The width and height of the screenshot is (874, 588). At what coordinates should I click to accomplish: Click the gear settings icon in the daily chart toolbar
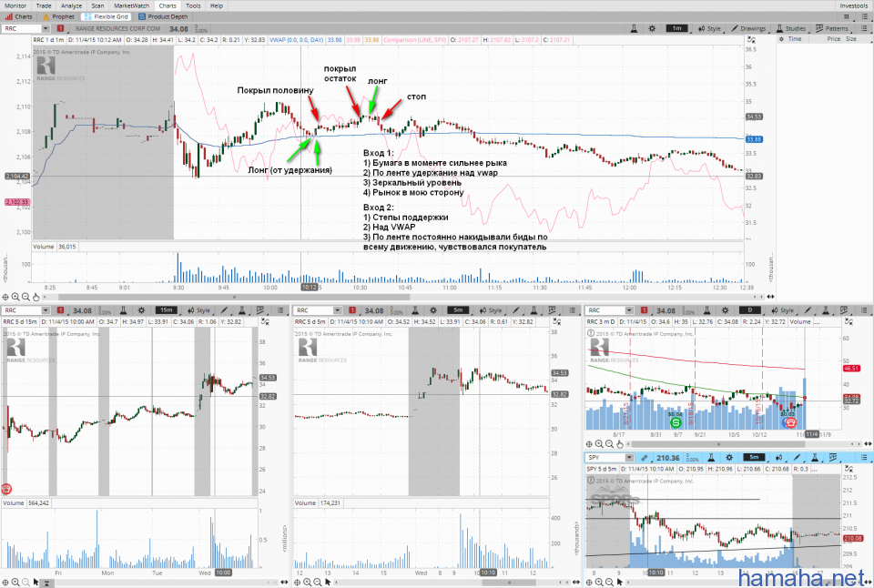[726, 310]
